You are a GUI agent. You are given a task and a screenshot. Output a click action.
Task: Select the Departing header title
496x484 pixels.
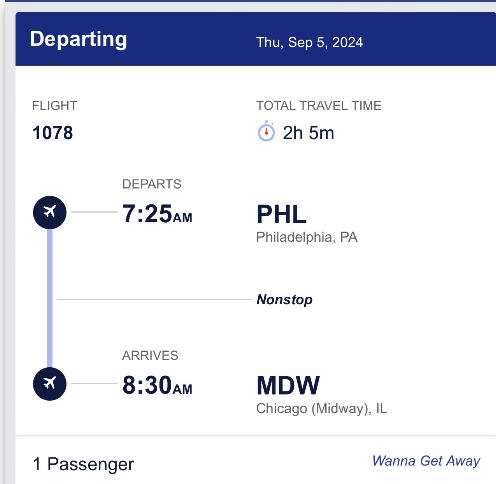click(x=78, y=40)
